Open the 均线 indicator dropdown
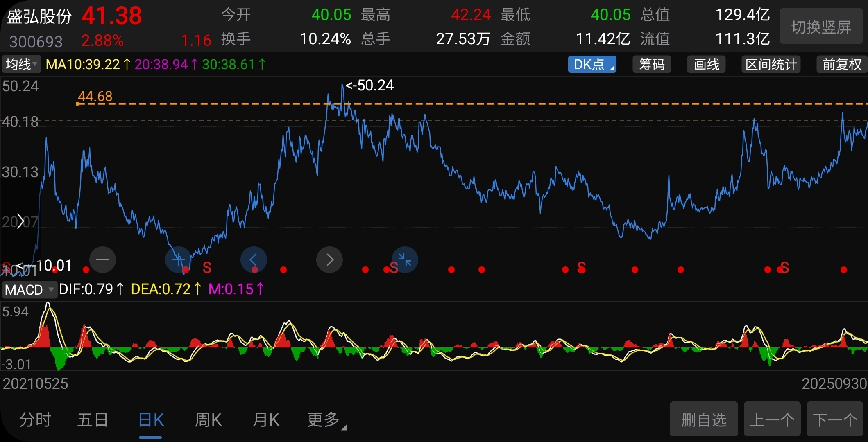Screen dimensions: 868x442 click(x=21, y=65)
